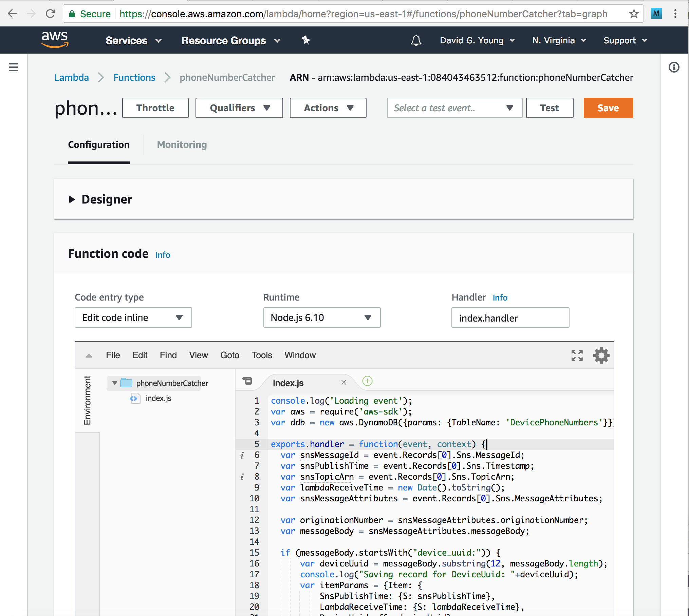This screenshot has height=616, width=689.
Task: Open the Qualifiers dropdown
Action: point(239,108)
